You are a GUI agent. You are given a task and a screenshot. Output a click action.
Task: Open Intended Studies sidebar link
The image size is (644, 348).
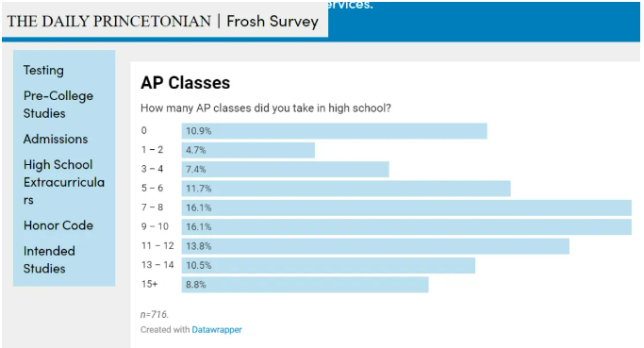pyautogui.click(x=49, y=259)
